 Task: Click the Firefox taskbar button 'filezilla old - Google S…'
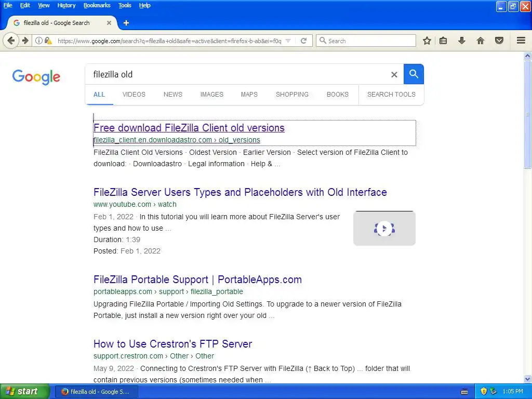click(x=96, y=392)
